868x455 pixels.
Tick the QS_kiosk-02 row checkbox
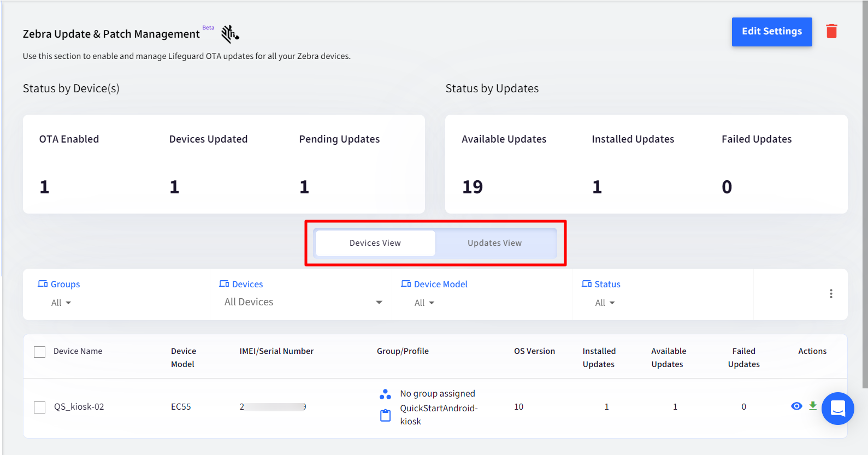coord(40,407)
